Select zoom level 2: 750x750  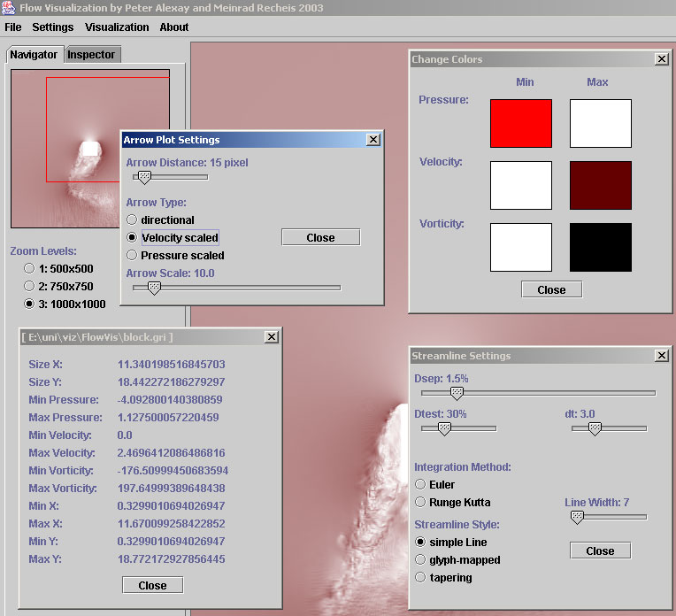coord(30,286)
